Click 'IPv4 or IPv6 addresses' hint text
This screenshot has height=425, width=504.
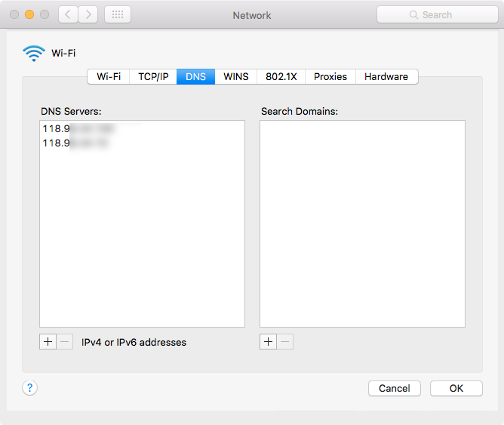(134, 343)
